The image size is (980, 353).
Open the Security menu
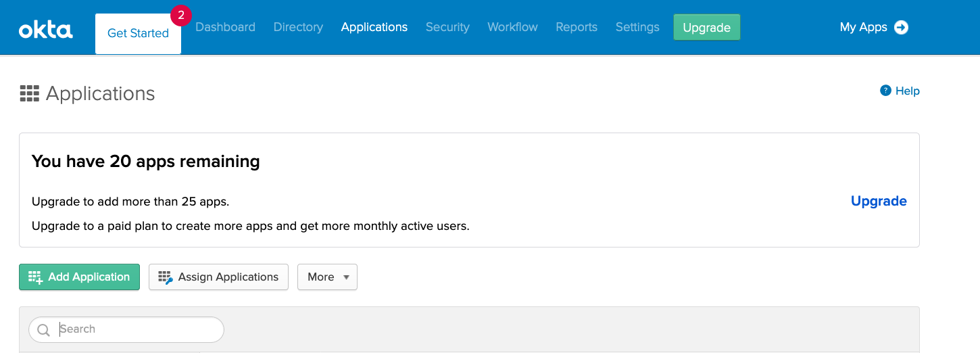pos(447,27)
